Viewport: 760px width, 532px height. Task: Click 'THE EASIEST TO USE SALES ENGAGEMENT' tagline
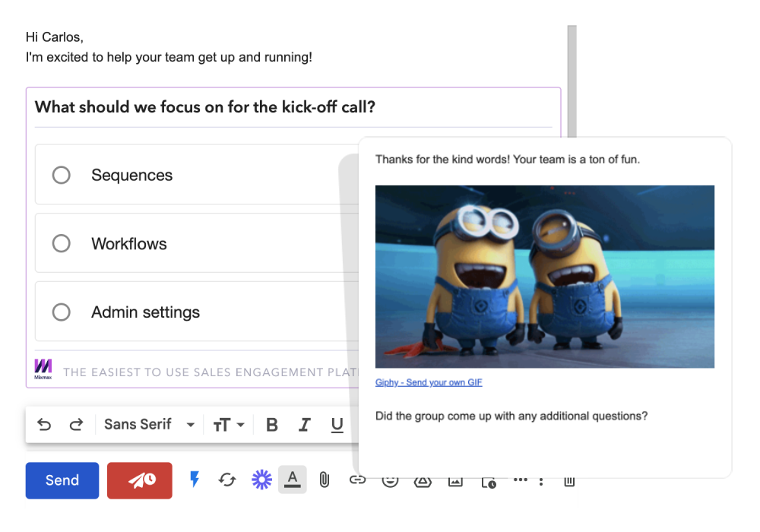[x=211, y=372]
